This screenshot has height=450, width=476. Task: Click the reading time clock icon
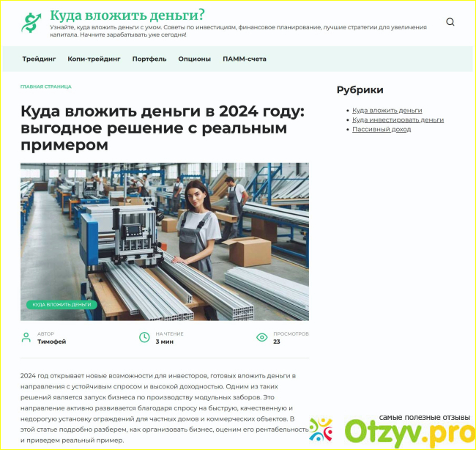(144, 337)
